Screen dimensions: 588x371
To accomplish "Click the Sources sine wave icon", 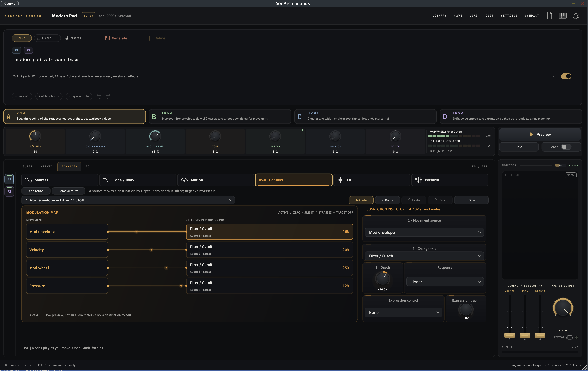I will pyautogui.click(x=28, y=180).
